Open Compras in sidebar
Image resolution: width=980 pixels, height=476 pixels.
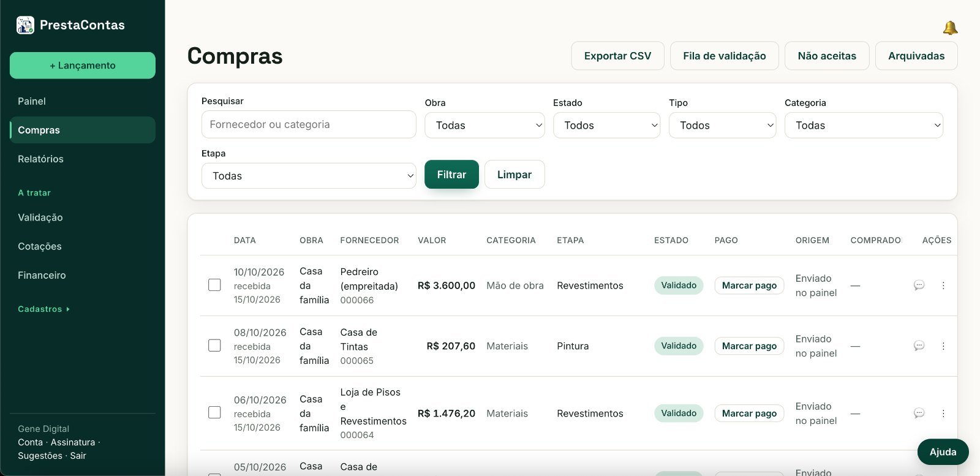pos(82,130)
